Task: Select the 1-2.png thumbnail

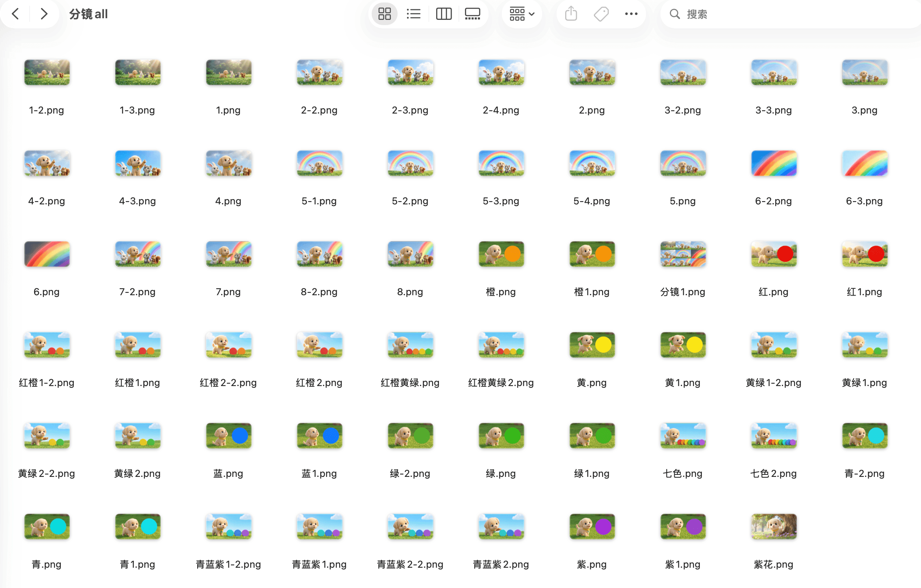Action: (x=47, y=73)
